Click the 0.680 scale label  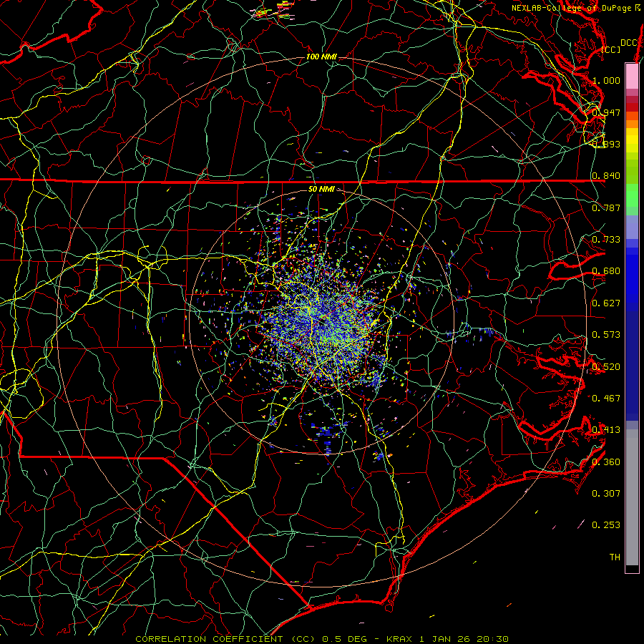(x=606, y=271)
